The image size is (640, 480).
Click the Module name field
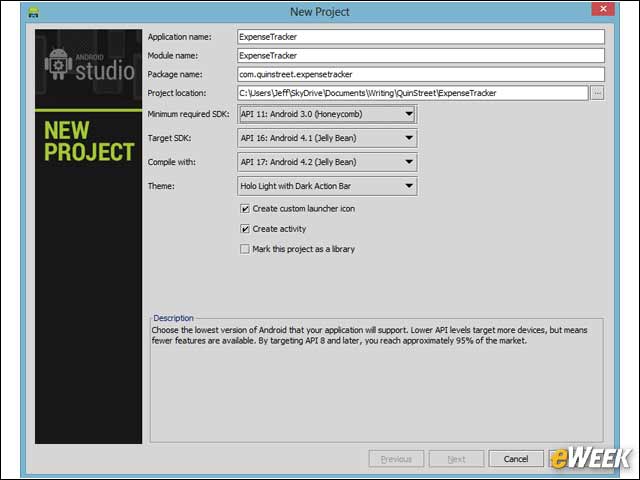[x=420, y=56]
